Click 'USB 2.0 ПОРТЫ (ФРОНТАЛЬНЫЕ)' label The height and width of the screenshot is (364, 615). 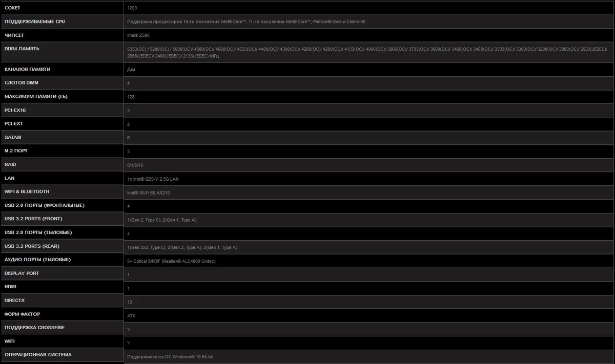[44, 205]
